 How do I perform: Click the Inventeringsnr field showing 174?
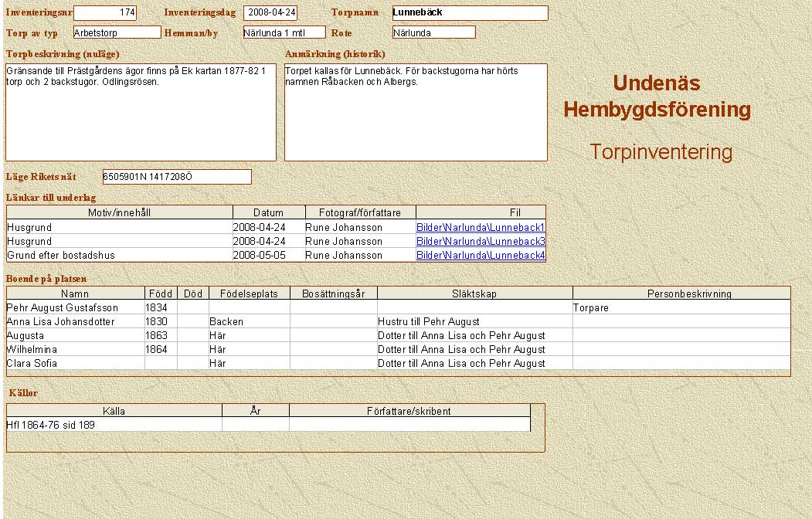click(x=105, y=13)
